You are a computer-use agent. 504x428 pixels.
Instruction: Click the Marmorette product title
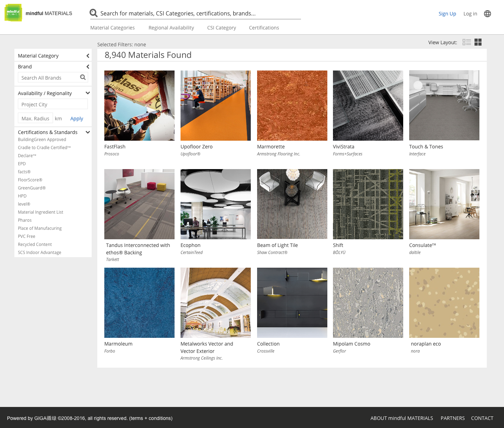(x=271, y=147)
